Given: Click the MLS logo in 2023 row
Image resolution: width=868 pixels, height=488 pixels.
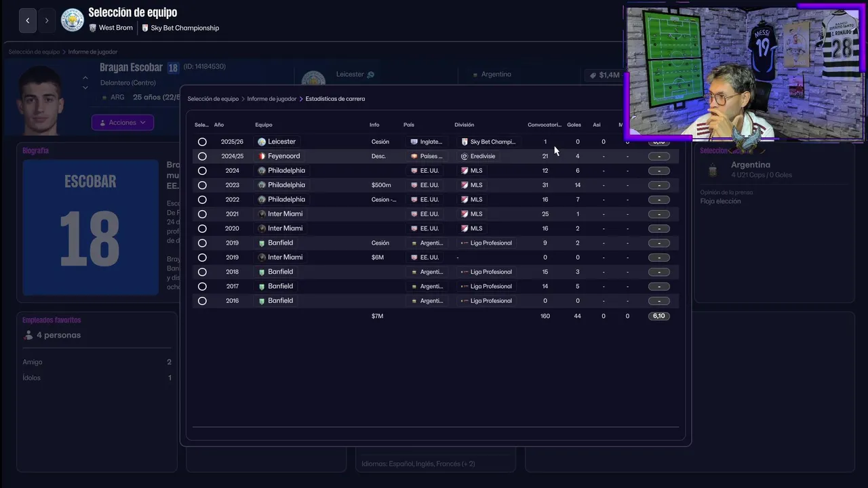Looking at the screenshot, I should (465, 185).
